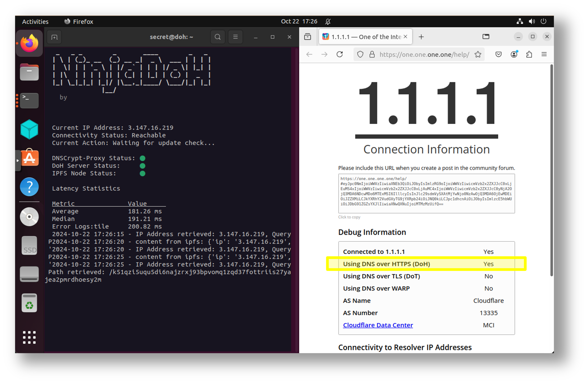588x384 pixels.
Task: Open terminal search magnifier button
Action: pos(217,37)
